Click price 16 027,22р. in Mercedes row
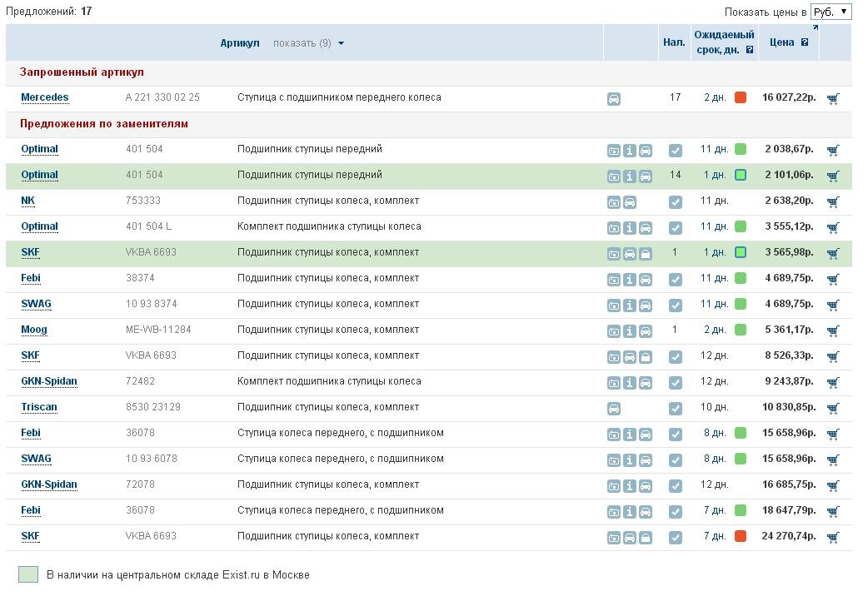The width and height of the screenshot is (868, 596). 789,97
